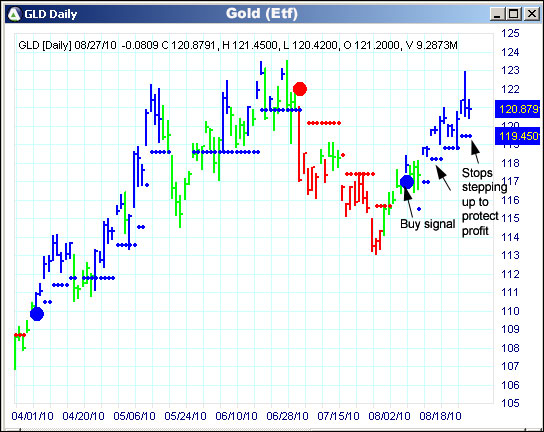The width and height of the screenshot is (544, 432).
Task: Click the red stop dots row near 120
Action: [x=324, y=123]
